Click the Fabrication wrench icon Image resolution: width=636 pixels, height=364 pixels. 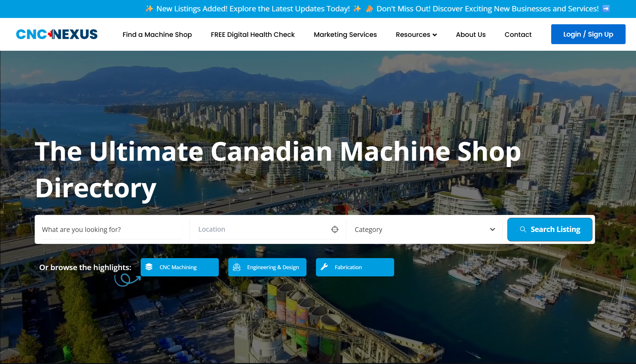324,267
